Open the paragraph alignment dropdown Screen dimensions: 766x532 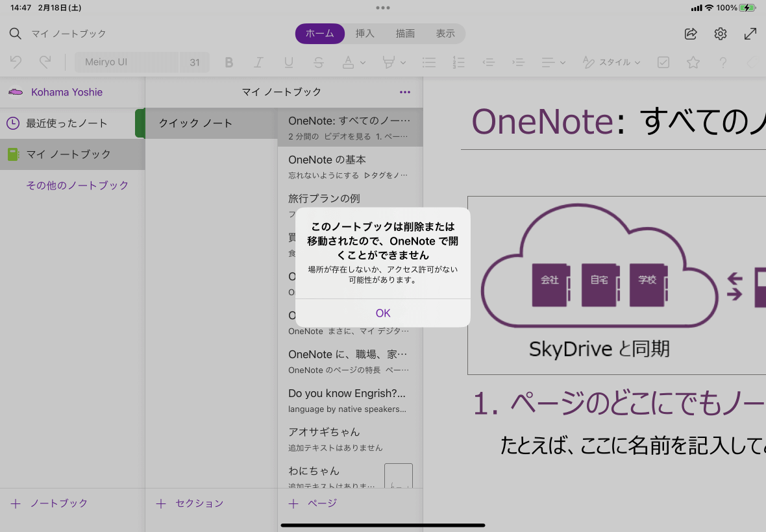552,62
